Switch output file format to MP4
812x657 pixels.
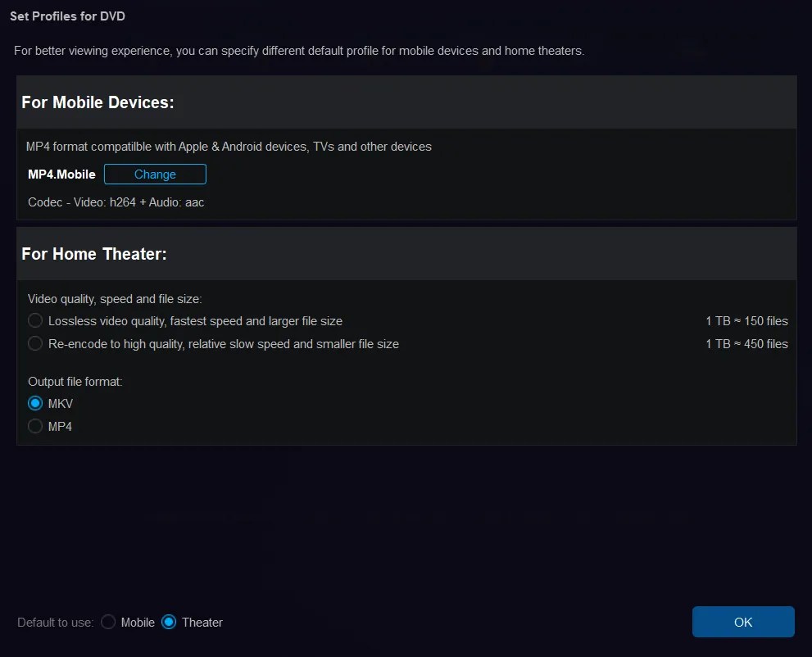[35, 426]
